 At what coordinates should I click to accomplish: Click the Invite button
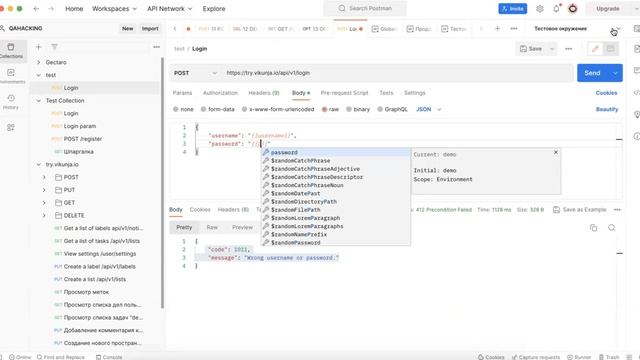tap(512, 9)
